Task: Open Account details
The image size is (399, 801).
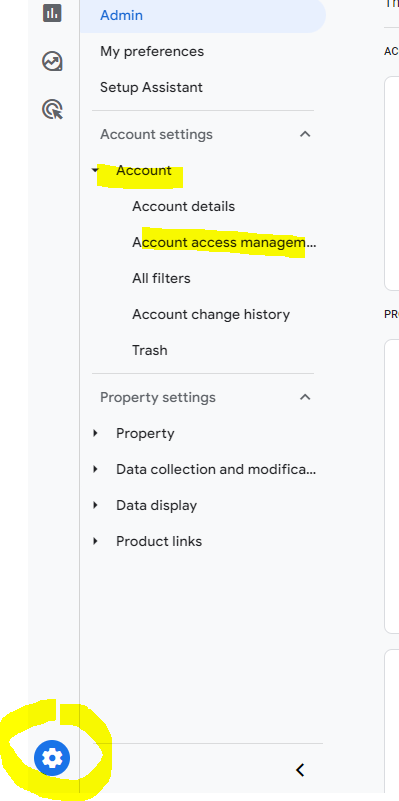Action: pos(183,206)
